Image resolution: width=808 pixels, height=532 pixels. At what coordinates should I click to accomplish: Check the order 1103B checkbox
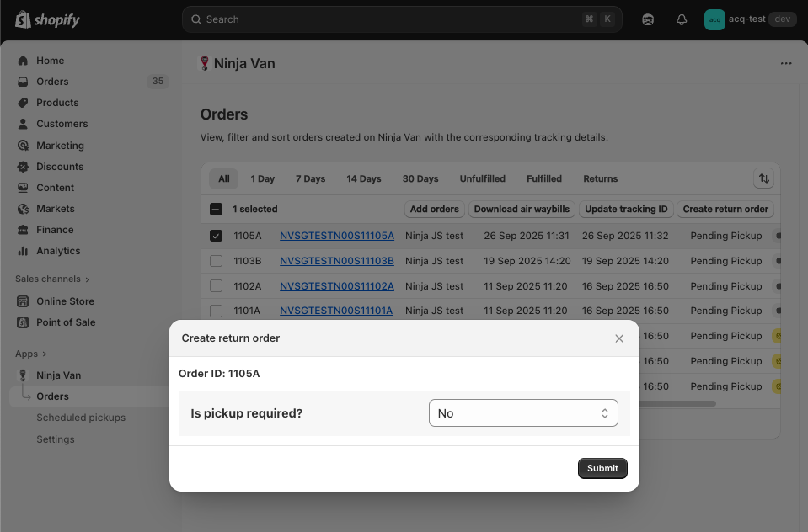pyautogui.click(x=216, y=261)
